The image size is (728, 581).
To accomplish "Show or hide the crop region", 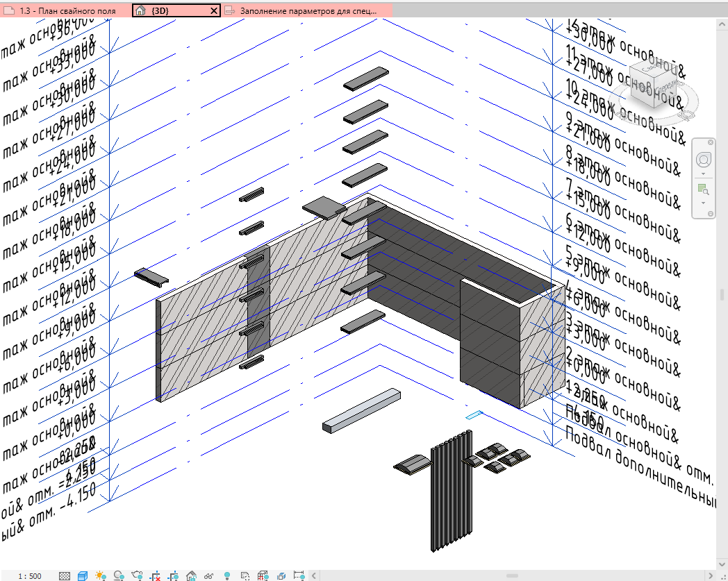I will 173,576.
